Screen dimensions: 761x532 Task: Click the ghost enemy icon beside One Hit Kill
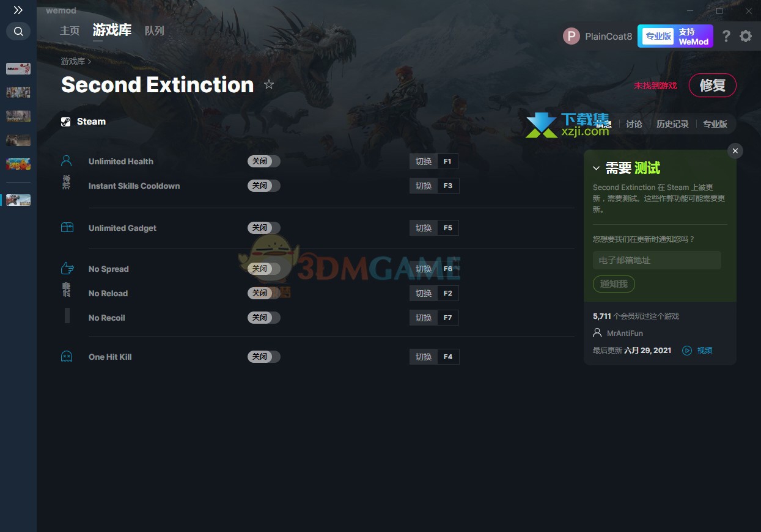coord(67,356)
